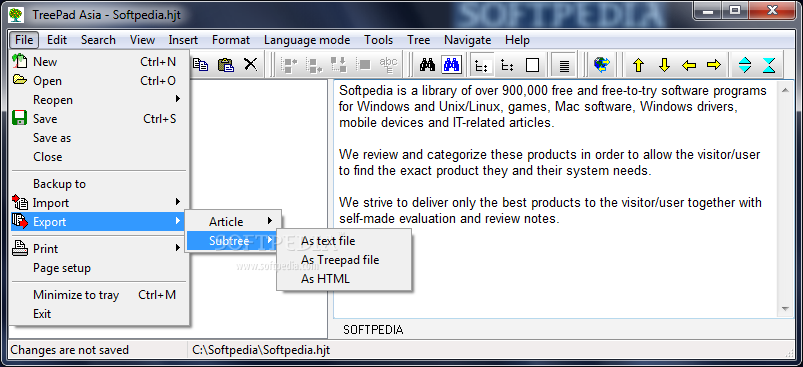Screen dimensions: 803x367
Task: Click 'Changes are not saved' status text
Action: tap(70, 350)
